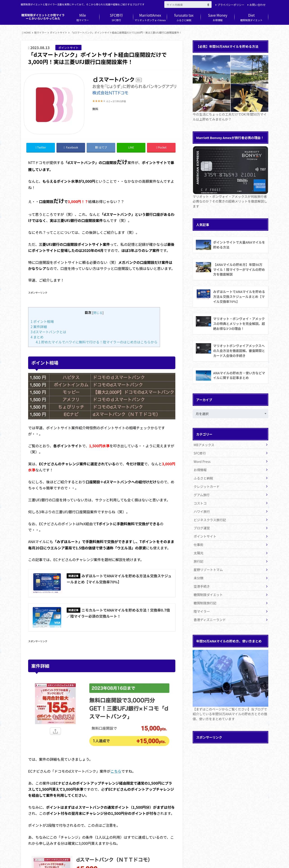Click the ANA CARD nimoca thumbnail

[x=47, y=617]
